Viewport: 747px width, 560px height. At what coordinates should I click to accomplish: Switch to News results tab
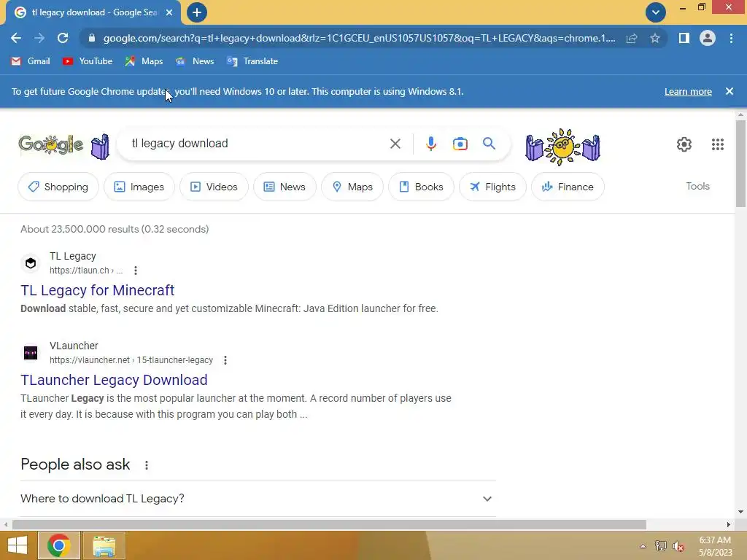point(285,187)
